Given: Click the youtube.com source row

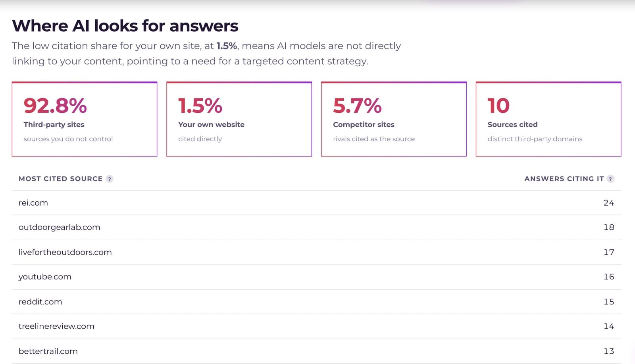Looking at the screenshot, I should coord(316,277).
